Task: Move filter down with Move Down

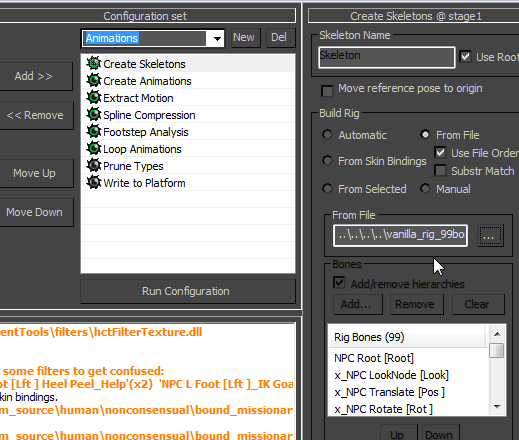Action: [35, 212]
